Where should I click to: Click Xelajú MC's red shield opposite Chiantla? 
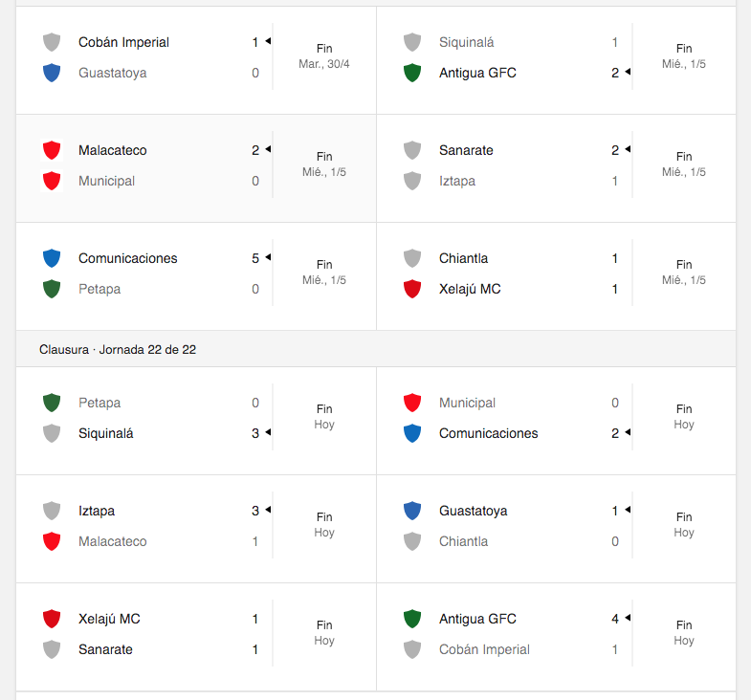(x=412, y=289)
